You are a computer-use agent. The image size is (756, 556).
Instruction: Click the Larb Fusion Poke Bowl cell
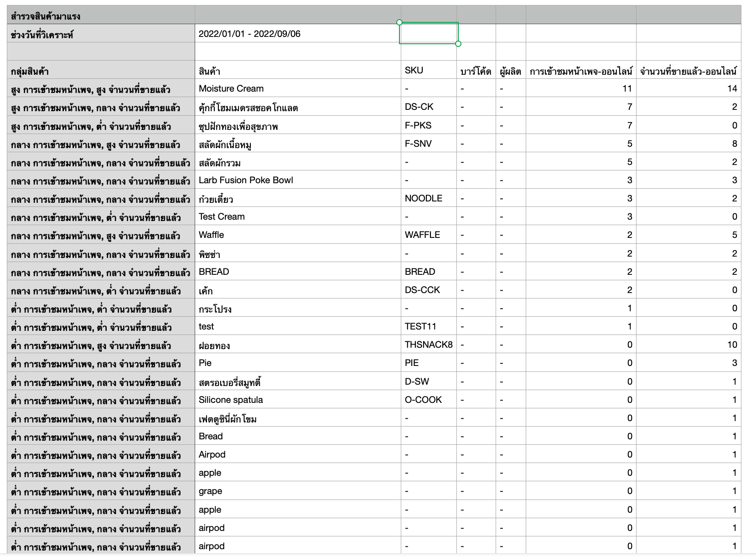click(298, 180)
